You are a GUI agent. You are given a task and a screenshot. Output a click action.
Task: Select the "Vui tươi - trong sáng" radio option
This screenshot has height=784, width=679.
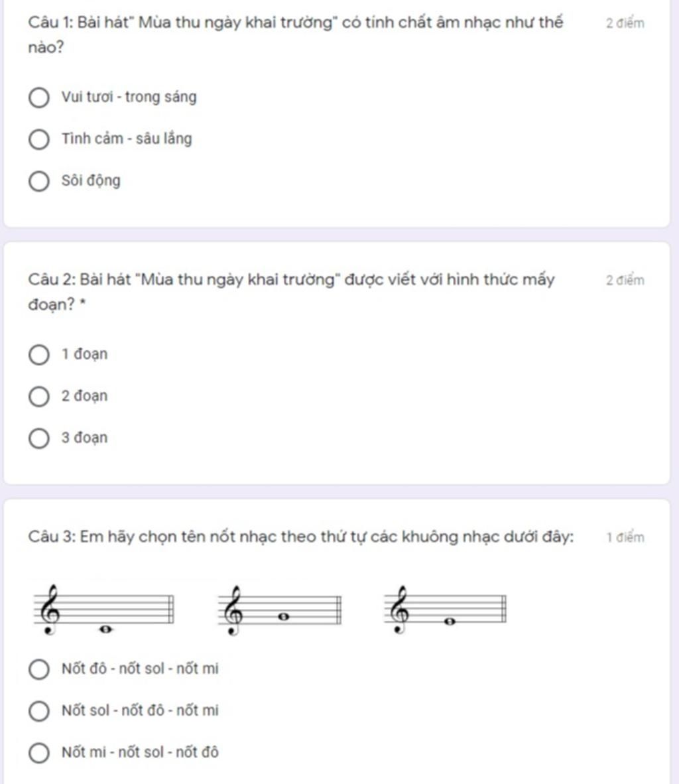point(39,98)
